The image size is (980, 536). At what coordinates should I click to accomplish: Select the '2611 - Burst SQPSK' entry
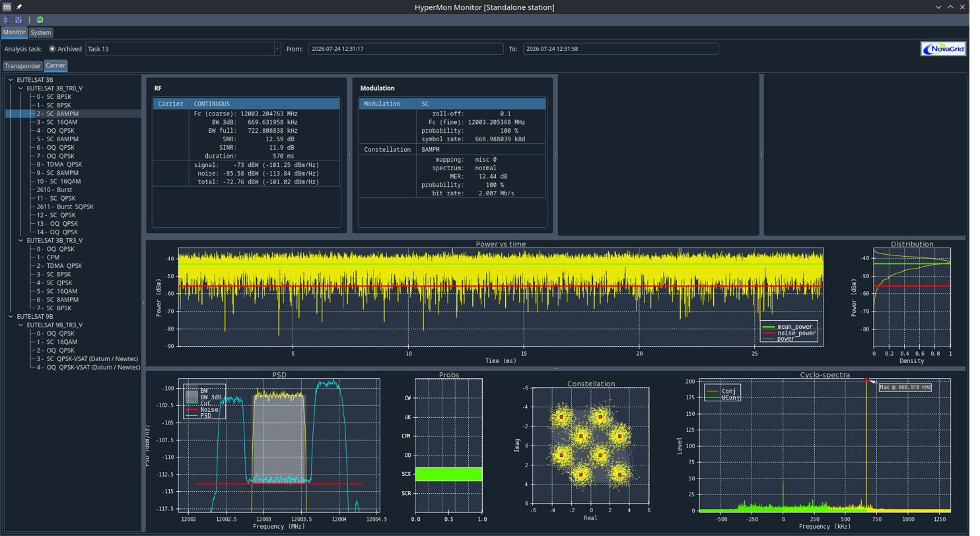[x=65, y=207]
